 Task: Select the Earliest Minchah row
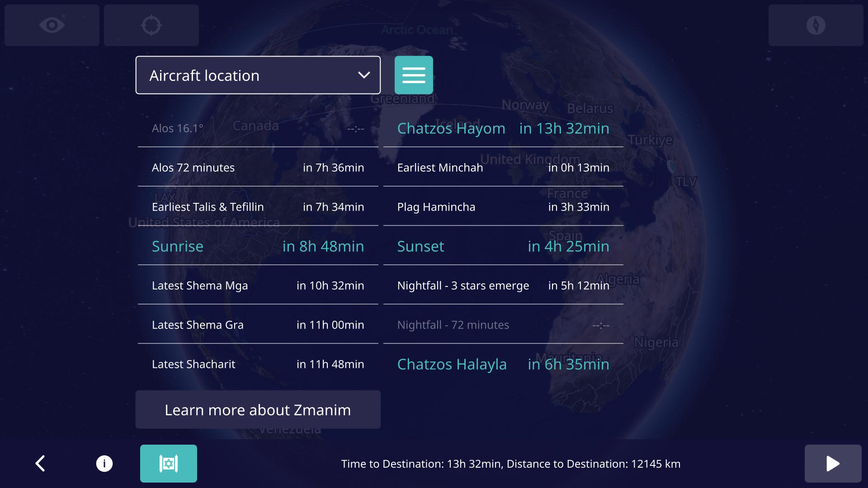coord(503,167)
